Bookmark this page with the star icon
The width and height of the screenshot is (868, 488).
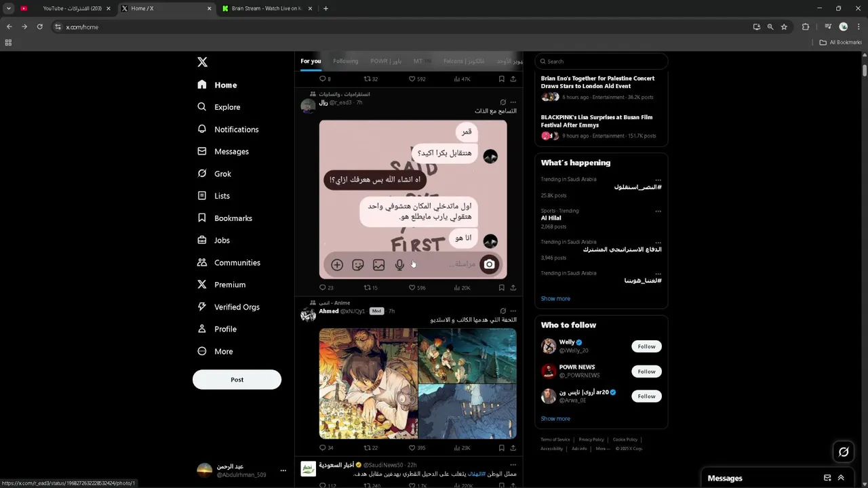784,26
